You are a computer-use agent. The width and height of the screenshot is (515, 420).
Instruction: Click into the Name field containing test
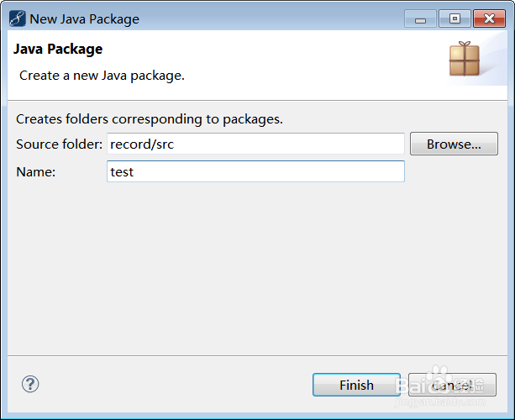(256, 171)
